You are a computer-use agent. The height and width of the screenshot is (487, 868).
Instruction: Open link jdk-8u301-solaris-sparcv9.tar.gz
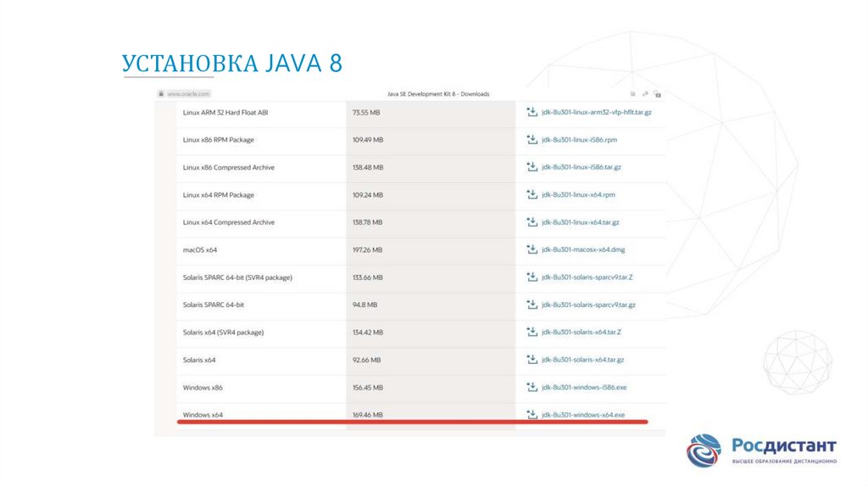click(589, 305)
